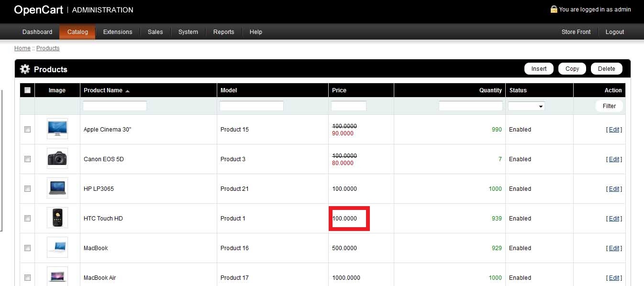Go to the Store Front
644x286 pixels.
coord(576,32)
